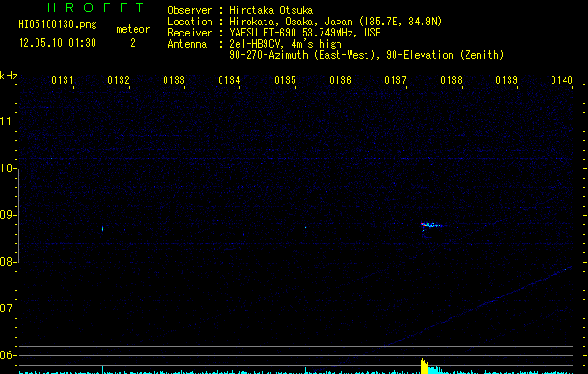
Task: Click the 0134 time marker
Action: [x=229, y=80]
